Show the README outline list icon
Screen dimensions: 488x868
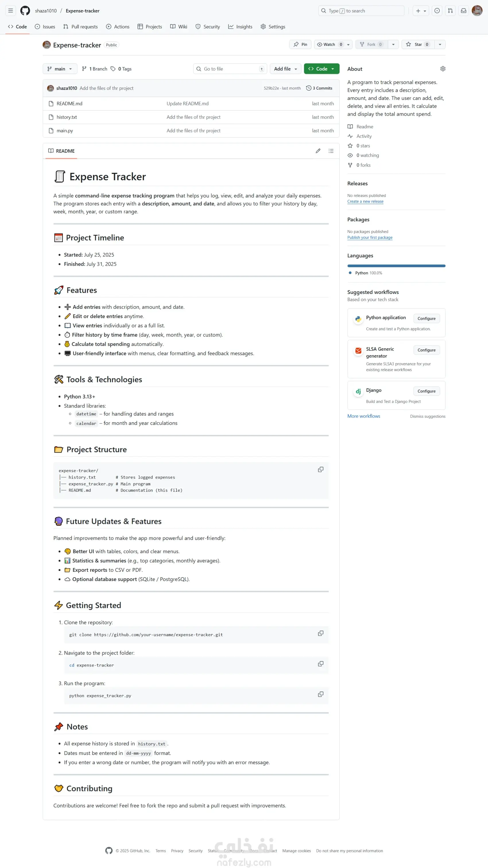point(331,151)
